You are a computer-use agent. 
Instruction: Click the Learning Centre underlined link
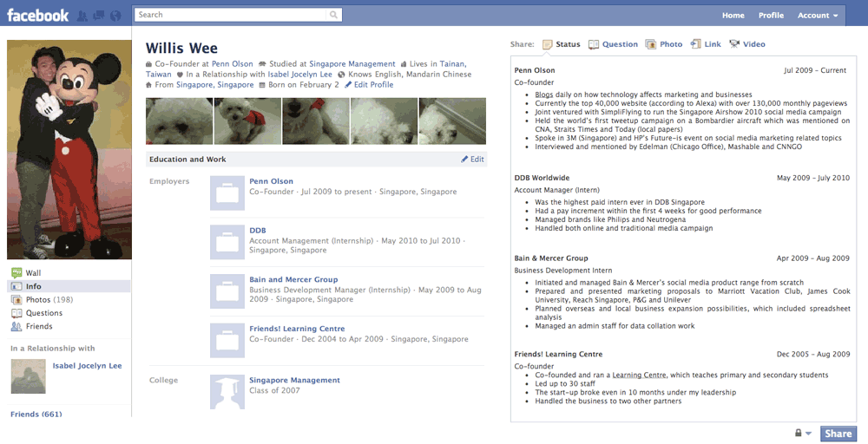(639, 375)
